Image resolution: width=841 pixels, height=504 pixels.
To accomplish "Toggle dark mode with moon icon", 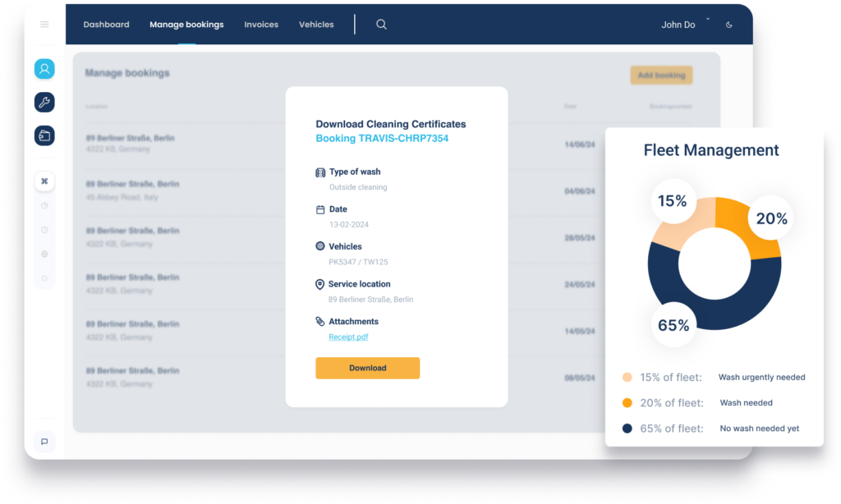I will (729, 25).
